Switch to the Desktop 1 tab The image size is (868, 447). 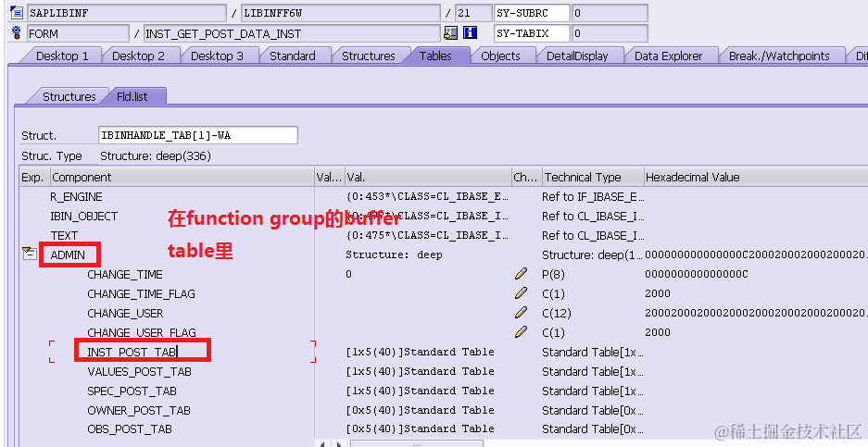point(62,56)
